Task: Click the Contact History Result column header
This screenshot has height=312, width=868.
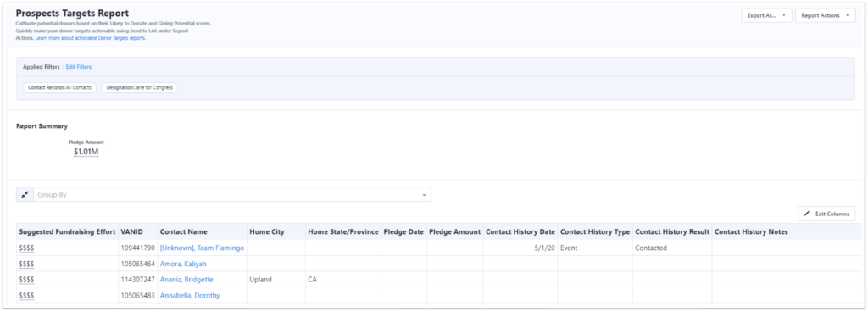Action: tap(672, 231)
